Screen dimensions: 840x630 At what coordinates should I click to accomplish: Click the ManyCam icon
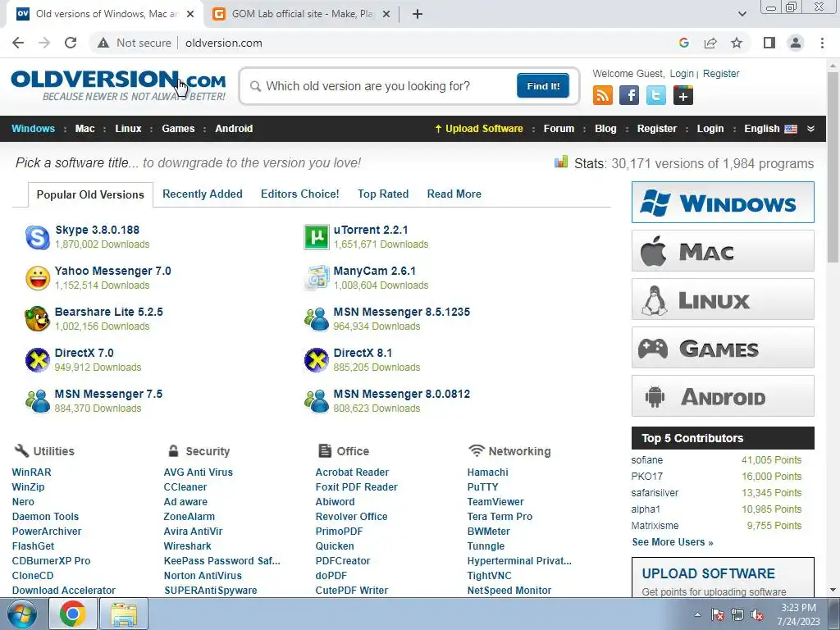(316, 278)
